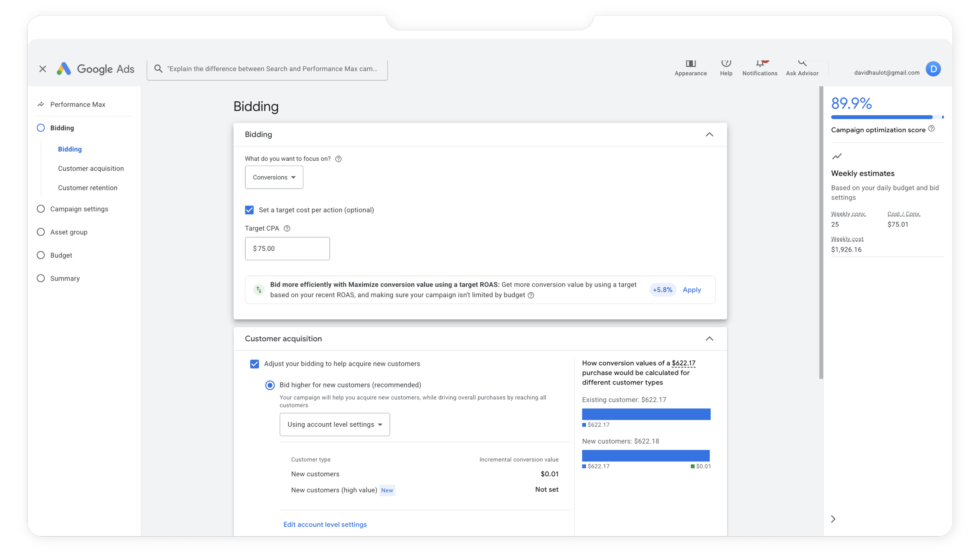Click the Target CPA help icon
The width and height of the screenshot is (980, 552).
pos(287,228)
